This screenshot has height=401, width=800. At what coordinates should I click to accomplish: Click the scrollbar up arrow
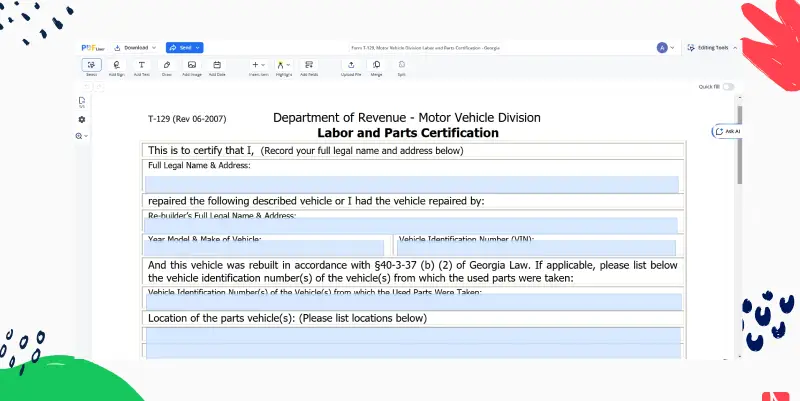pyautogui.click(x=740, y=97)
